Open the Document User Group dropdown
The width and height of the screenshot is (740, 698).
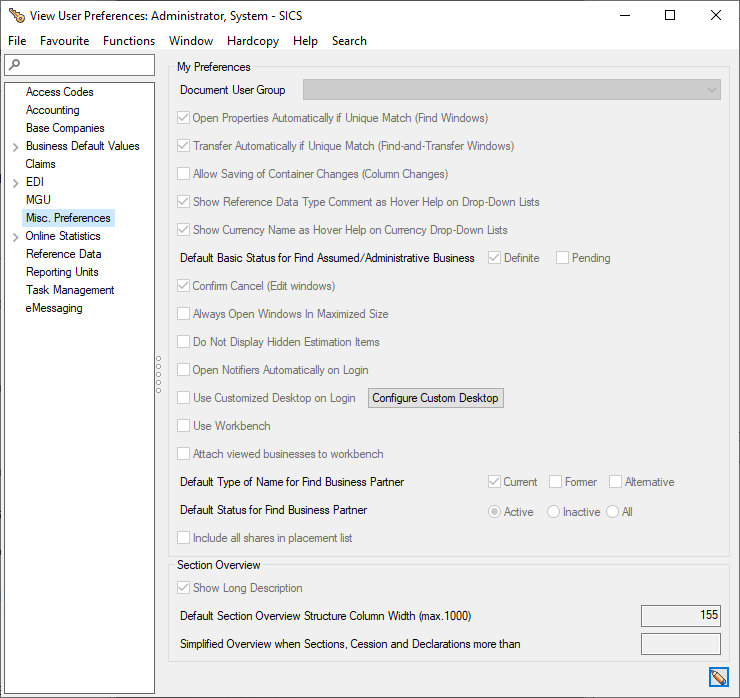pyautogui.click(x=511, y=90)
